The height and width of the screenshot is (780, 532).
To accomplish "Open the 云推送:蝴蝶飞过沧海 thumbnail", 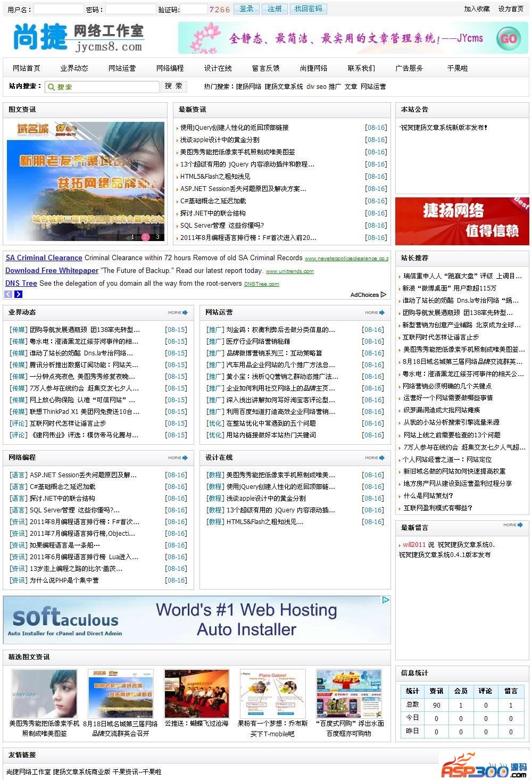I will click(197, 693).
